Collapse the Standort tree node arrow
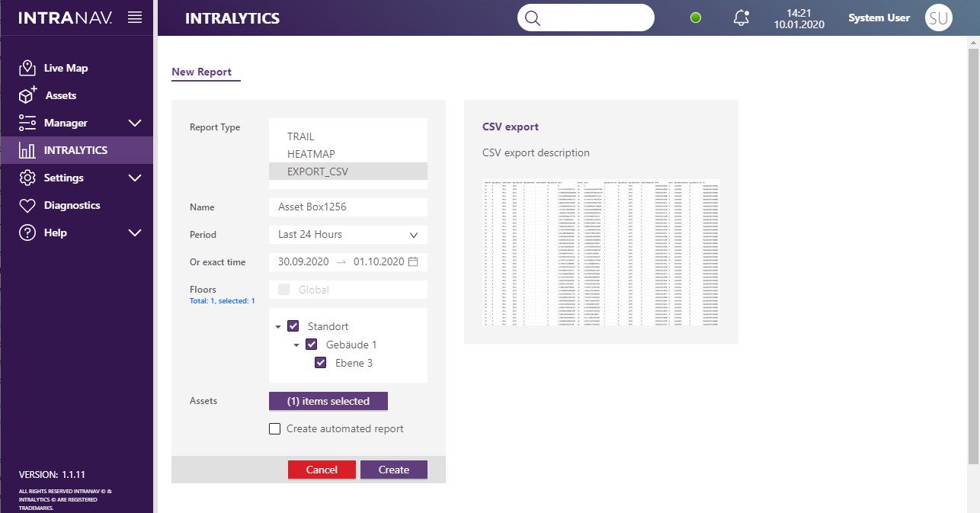980x513 pixels. point(278,326)
